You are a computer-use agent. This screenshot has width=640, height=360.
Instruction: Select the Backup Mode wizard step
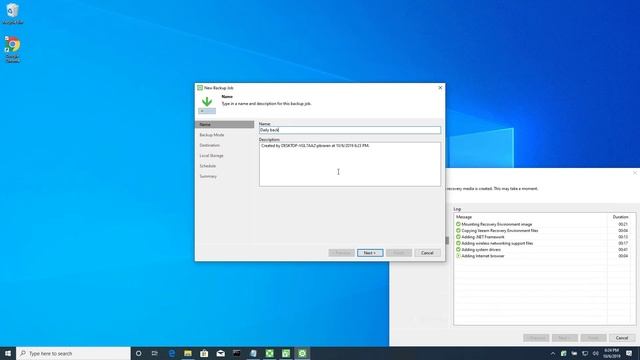coord(212,135)
